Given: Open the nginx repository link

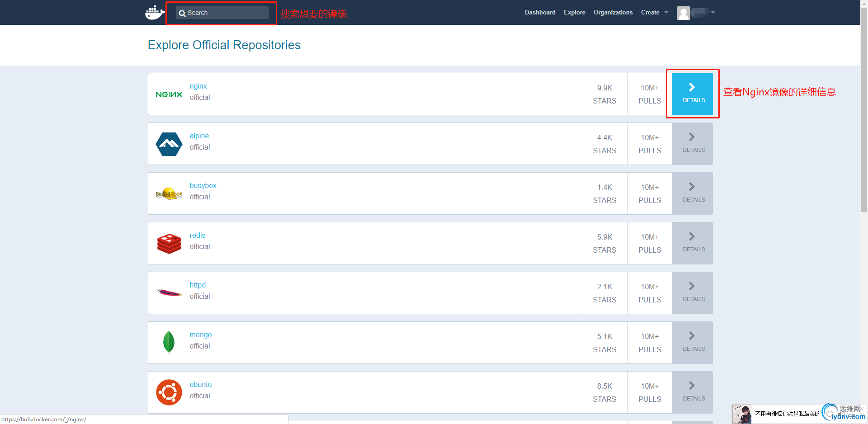Looking at the screenshot, I should 198,86.
